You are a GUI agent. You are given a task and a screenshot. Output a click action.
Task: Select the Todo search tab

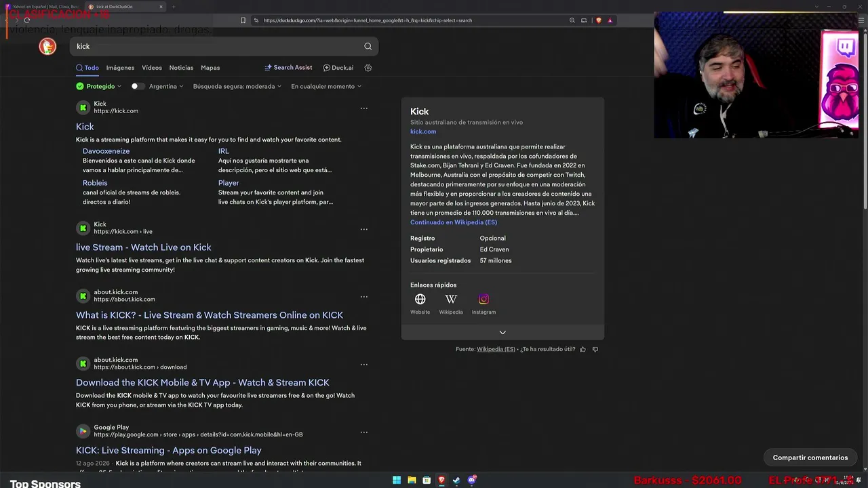point(87,68)
